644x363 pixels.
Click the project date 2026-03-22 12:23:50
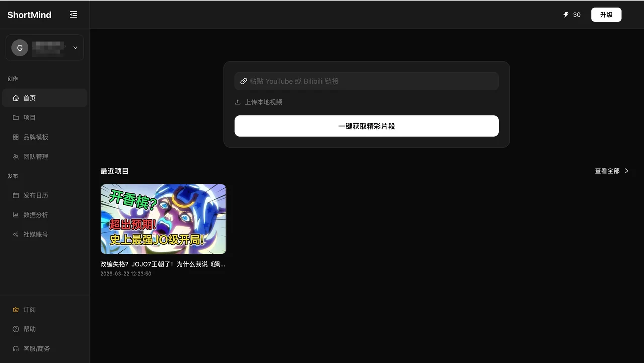point(126,274)
